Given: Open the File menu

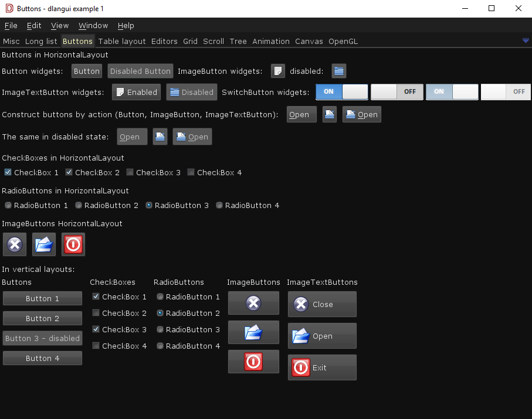Looking at the screenshot, I should (11, 26).
